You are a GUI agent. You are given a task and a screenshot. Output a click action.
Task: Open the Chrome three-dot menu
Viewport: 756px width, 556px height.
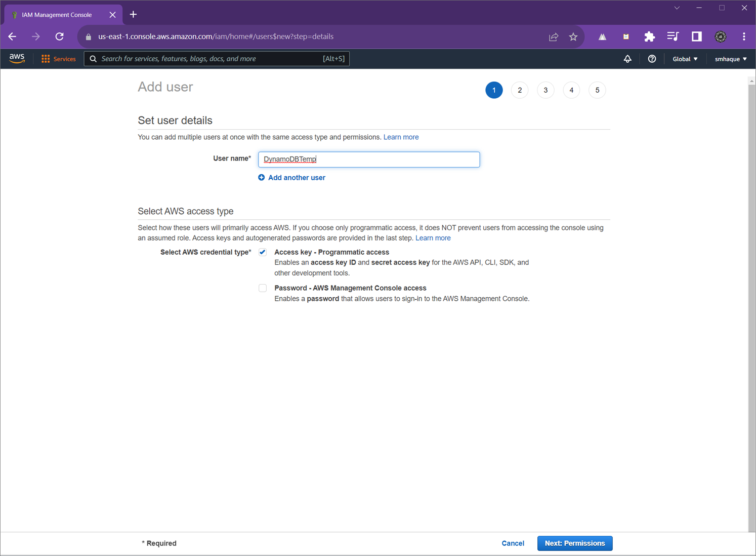click(744, 36)
